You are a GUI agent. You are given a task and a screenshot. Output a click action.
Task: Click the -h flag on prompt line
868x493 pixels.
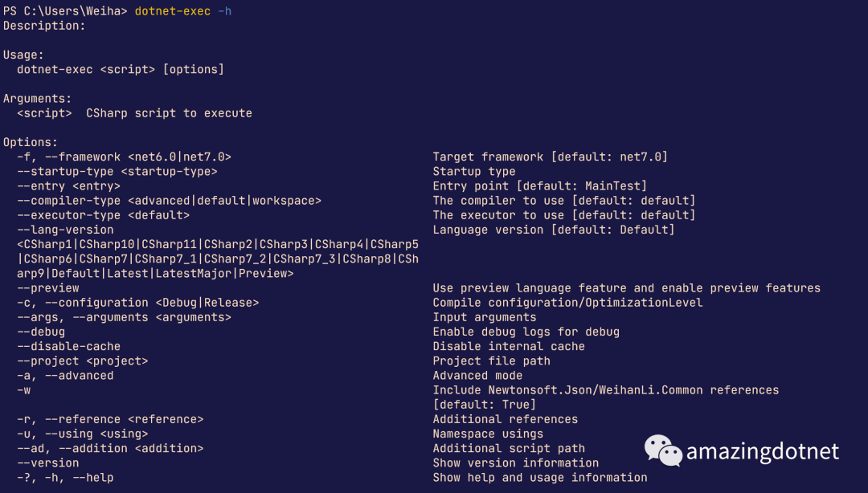pos(224,11)
